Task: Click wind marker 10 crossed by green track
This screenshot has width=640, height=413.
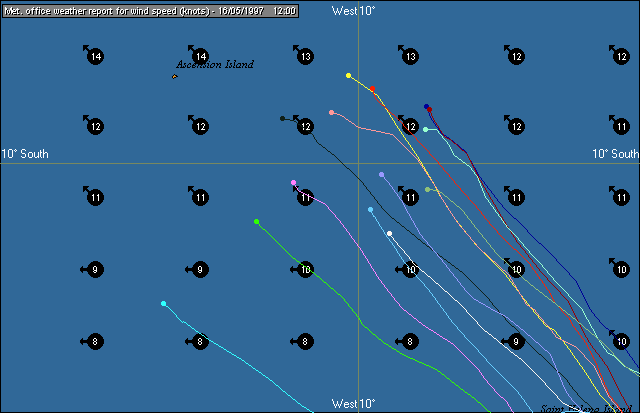Action: pos(305,269)
